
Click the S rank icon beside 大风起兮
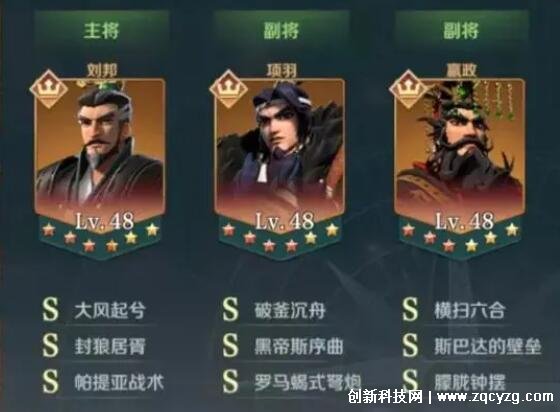coord(50,310)
